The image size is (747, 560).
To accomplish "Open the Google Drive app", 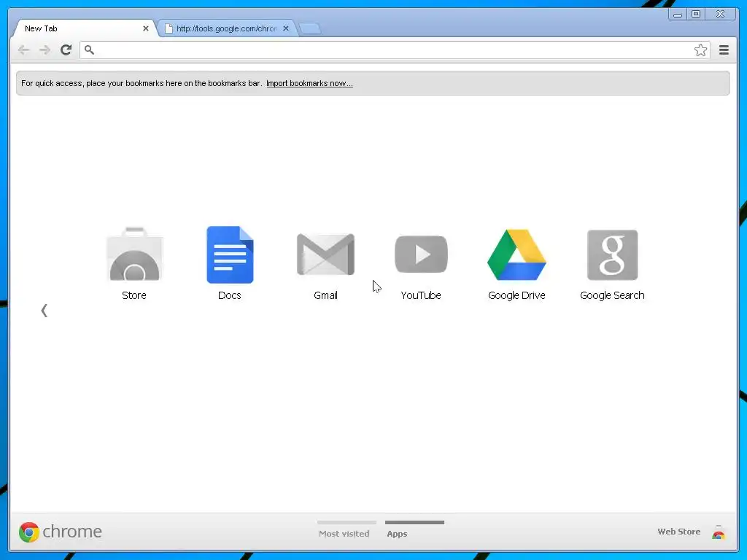I will [516, 254].
